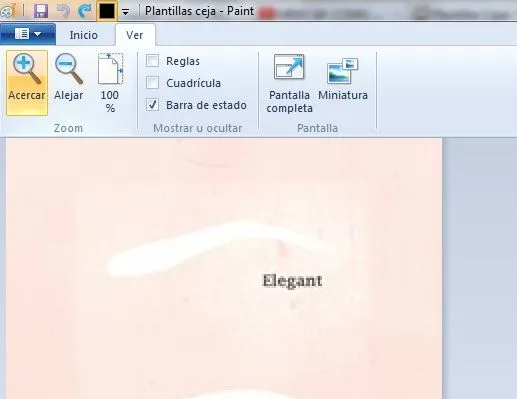Switch to the Inicio tab
The image size is (517, 399).
(83, 35)
